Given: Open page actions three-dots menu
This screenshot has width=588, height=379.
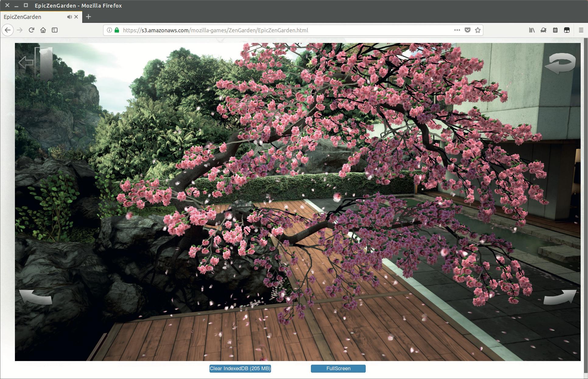Looking at the screenshot, I should point(457,30).
